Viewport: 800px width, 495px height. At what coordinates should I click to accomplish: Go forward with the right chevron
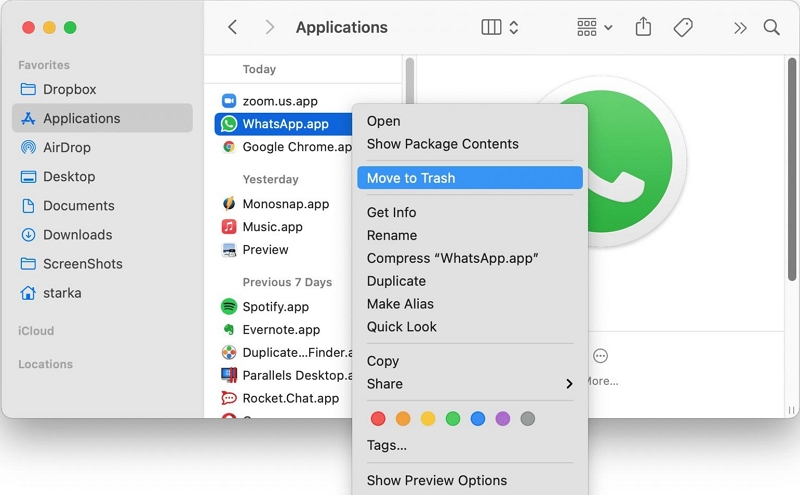(269, 27)
